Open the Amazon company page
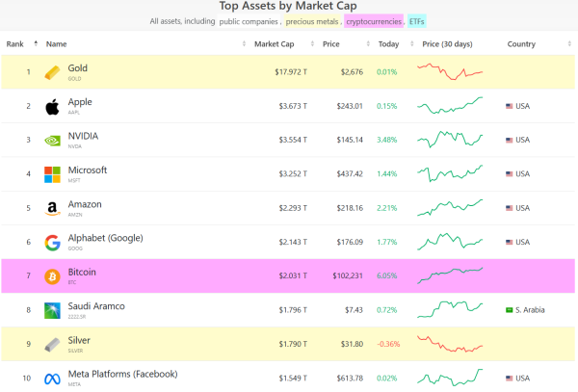The image size is (578, 392). [85, 204]
